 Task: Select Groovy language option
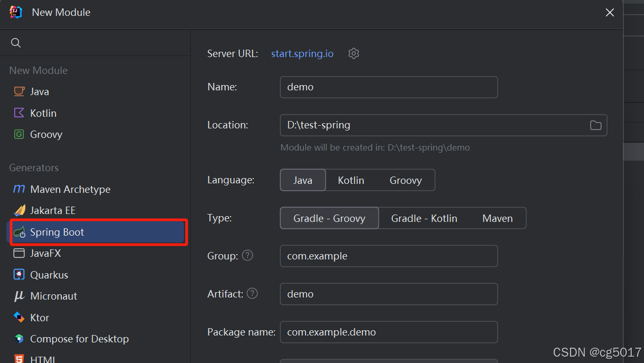pyautogui.click(x=406, y=180)
